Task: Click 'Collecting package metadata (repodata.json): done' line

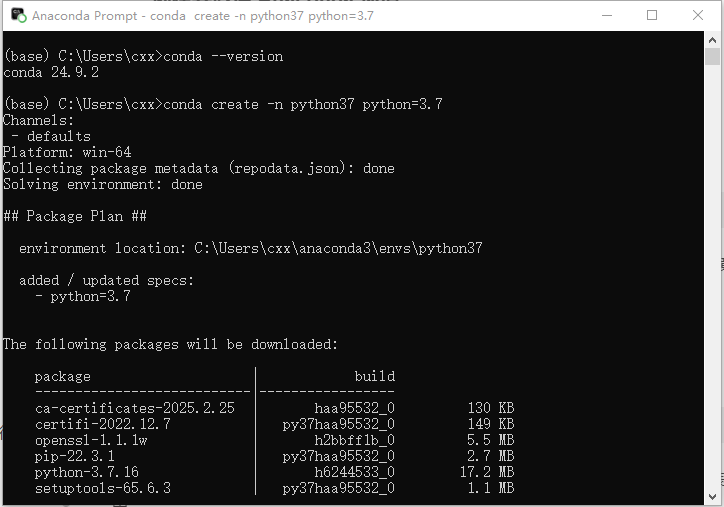Action: 199,169
